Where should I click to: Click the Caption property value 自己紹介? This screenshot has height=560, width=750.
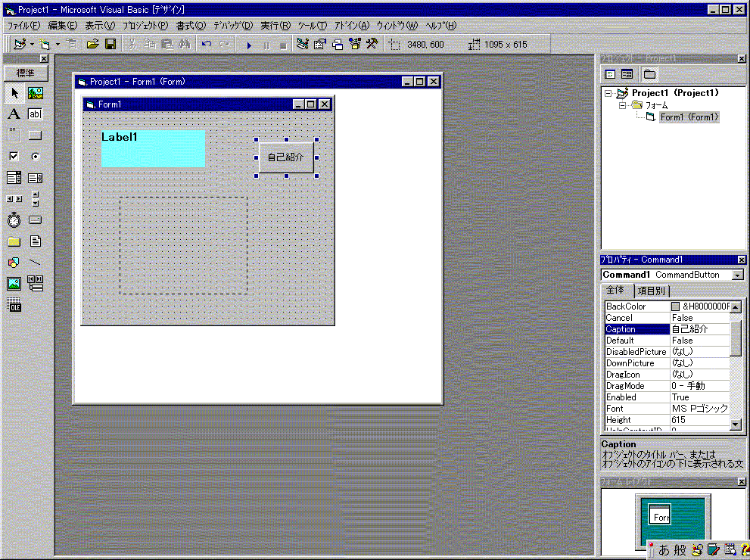pos(700,329)
